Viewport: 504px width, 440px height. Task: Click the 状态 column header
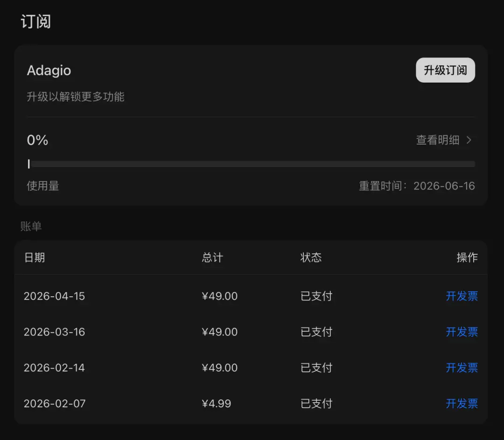pos(311,258)
